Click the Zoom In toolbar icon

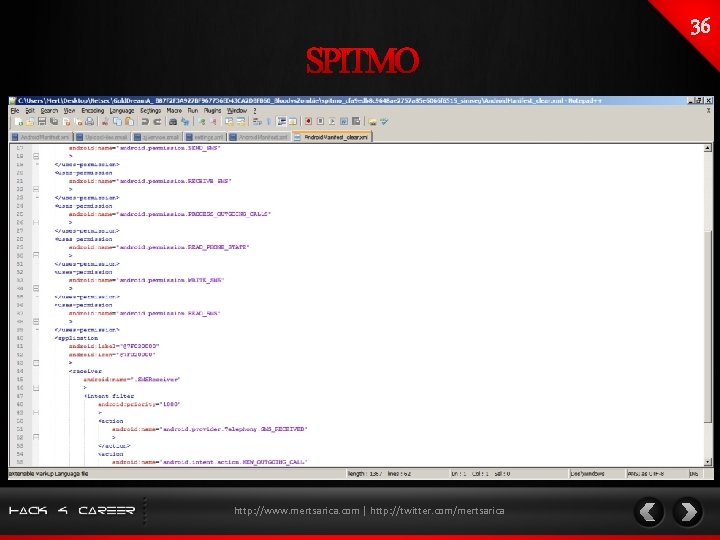pos(202,122)
